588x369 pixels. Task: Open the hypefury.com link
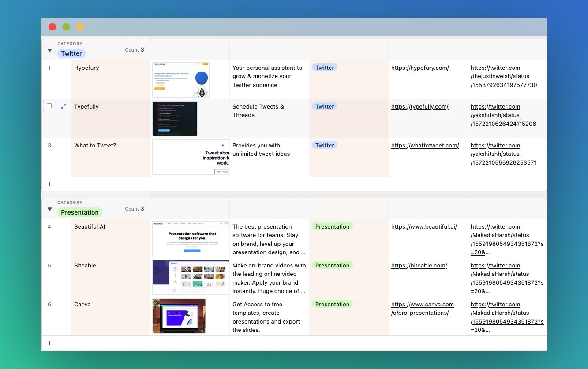pos(420,68)
